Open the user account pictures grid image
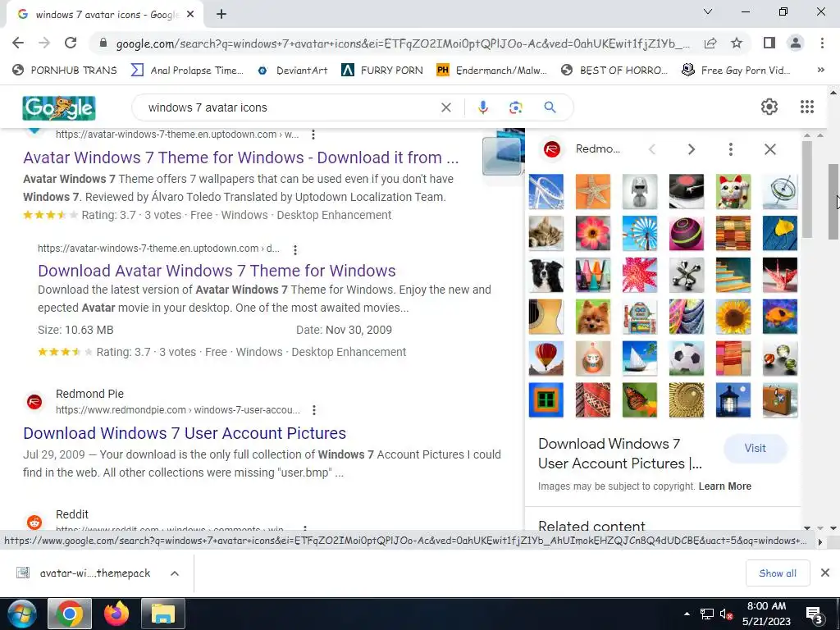The width and height of the screenshot is (840, 630). [x=663, y=295]
